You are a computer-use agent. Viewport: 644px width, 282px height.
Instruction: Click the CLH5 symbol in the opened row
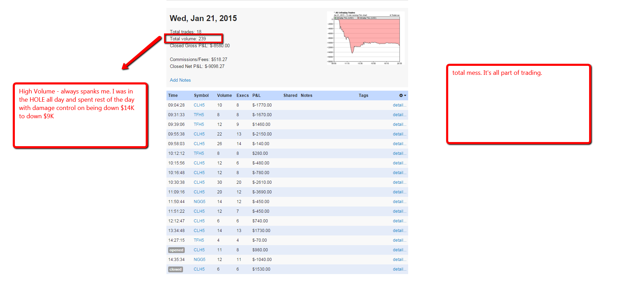click(199, 250)
